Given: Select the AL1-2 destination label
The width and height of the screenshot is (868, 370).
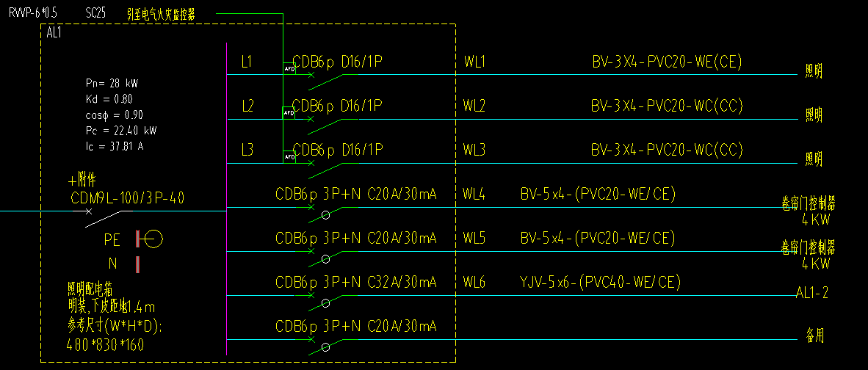Looking at the screenshot, I should tap(812, 293).
